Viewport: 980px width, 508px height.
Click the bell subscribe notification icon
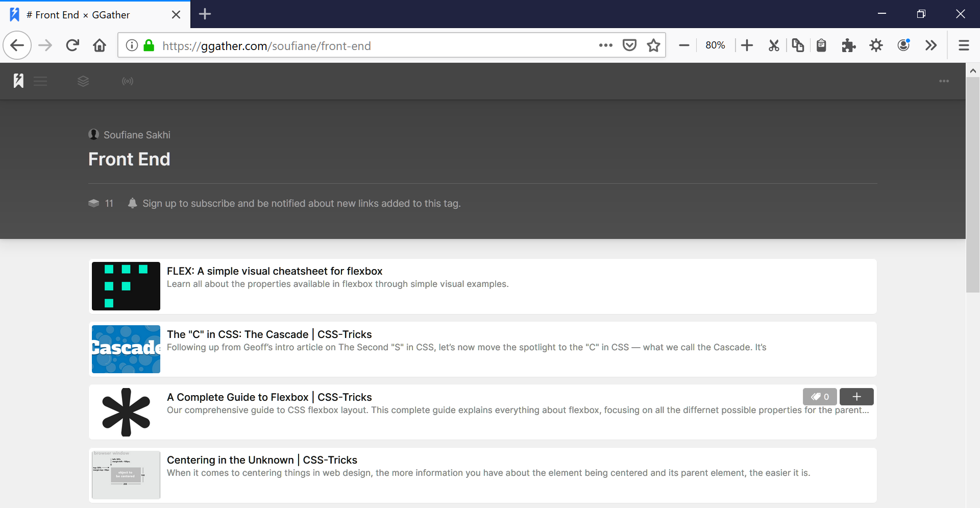[132, 203]
